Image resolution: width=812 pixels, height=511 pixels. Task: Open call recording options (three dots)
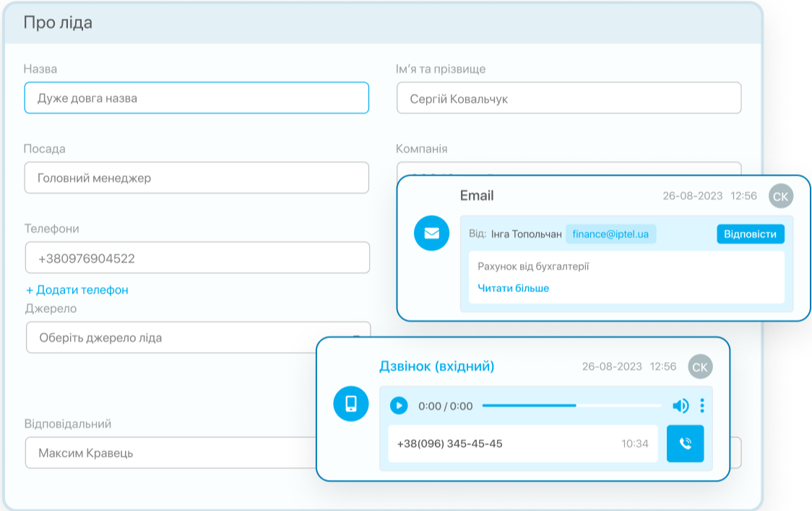coord(702,405)
